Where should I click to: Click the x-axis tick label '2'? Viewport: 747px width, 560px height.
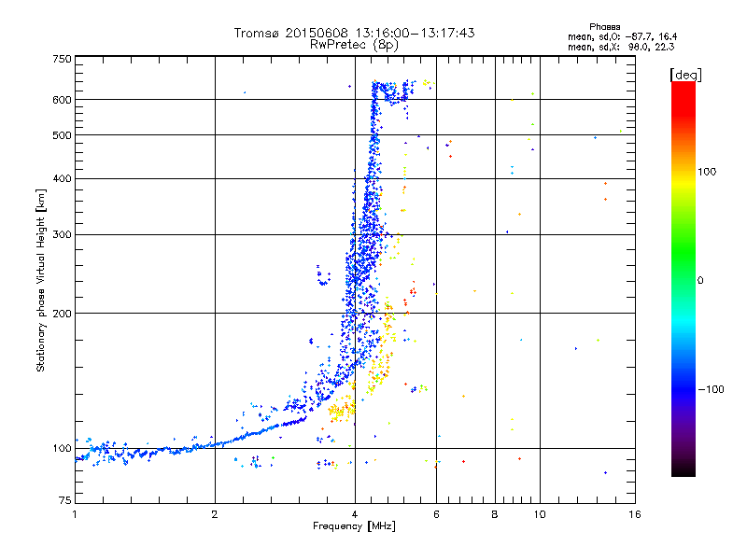click(x=215, y=514)
